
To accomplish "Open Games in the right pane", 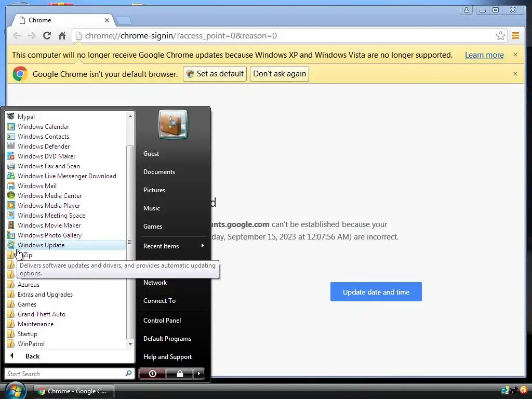I will click(152, 227).
